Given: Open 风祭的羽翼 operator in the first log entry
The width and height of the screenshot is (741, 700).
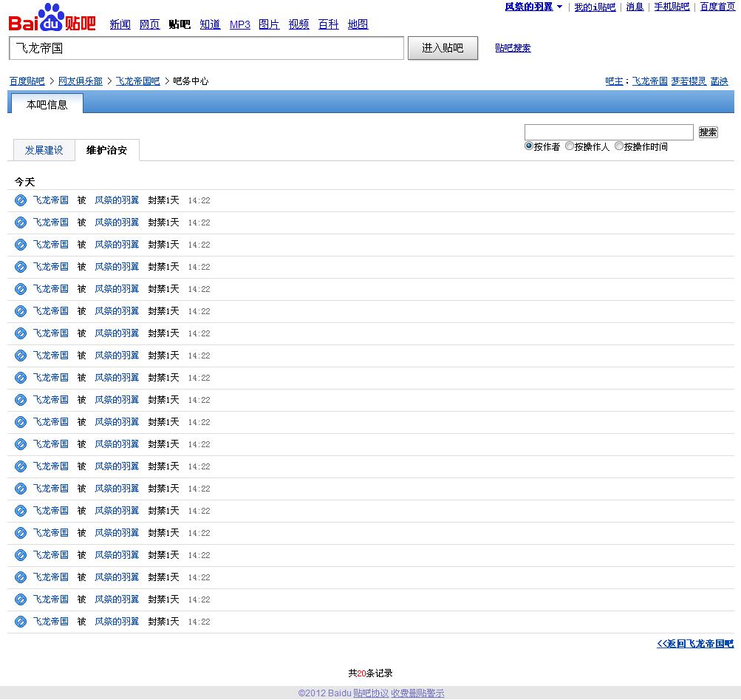Looking at the screenshot, I should pos(117,200).
